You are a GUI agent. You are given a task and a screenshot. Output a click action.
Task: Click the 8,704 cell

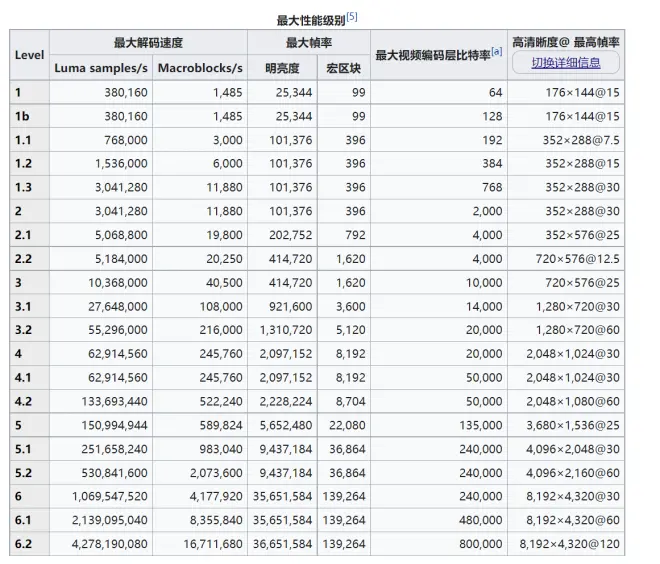(x=343, y=402)
